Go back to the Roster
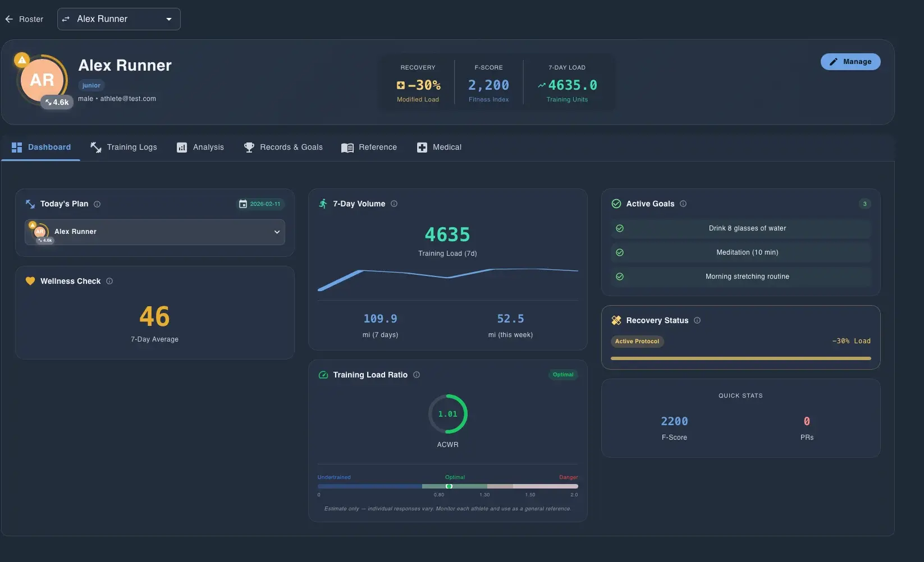 coord(9,19)
